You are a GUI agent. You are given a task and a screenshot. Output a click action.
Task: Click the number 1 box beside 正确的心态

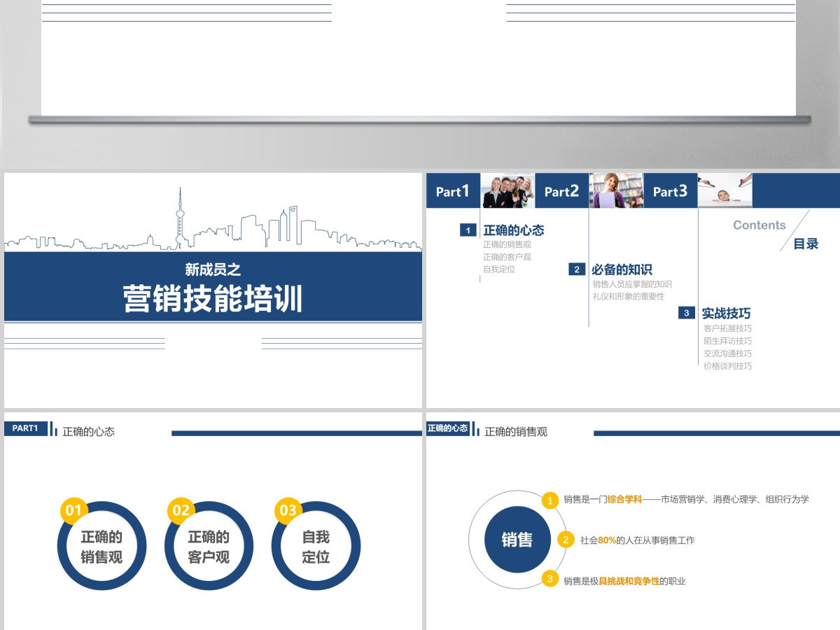coord(468,230)
